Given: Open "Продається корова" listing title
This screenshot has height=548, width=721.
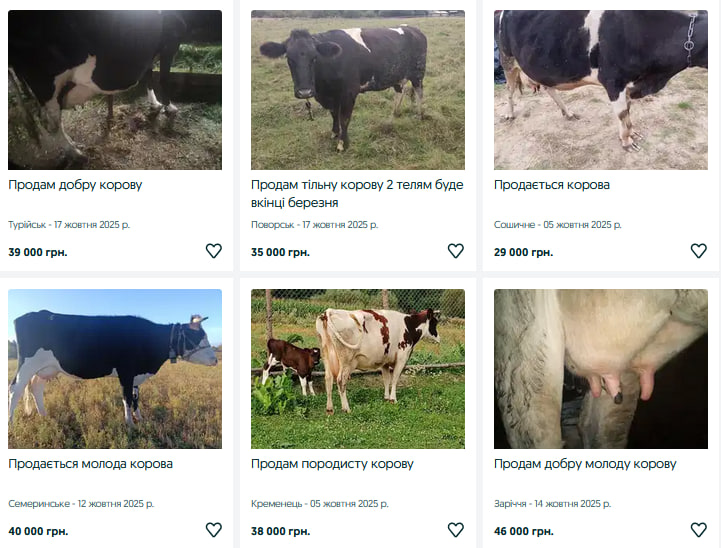Looking at the screenshot, I should point(552,185).
